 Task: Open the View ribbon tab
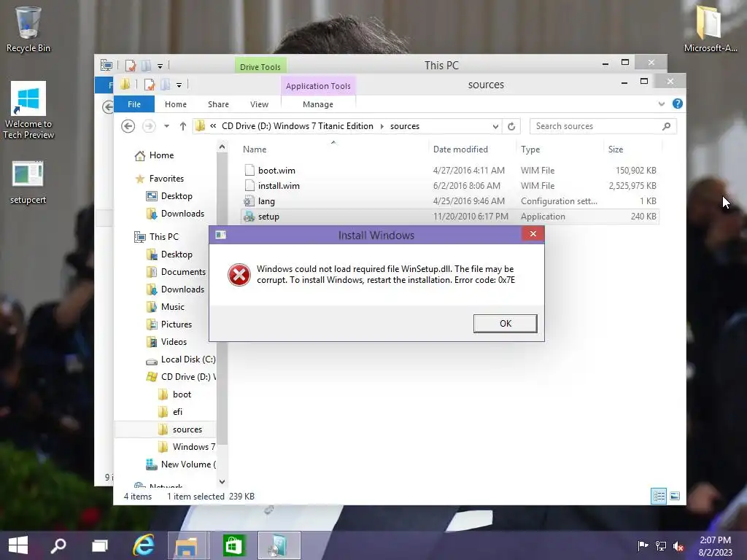tap(259, 104)
